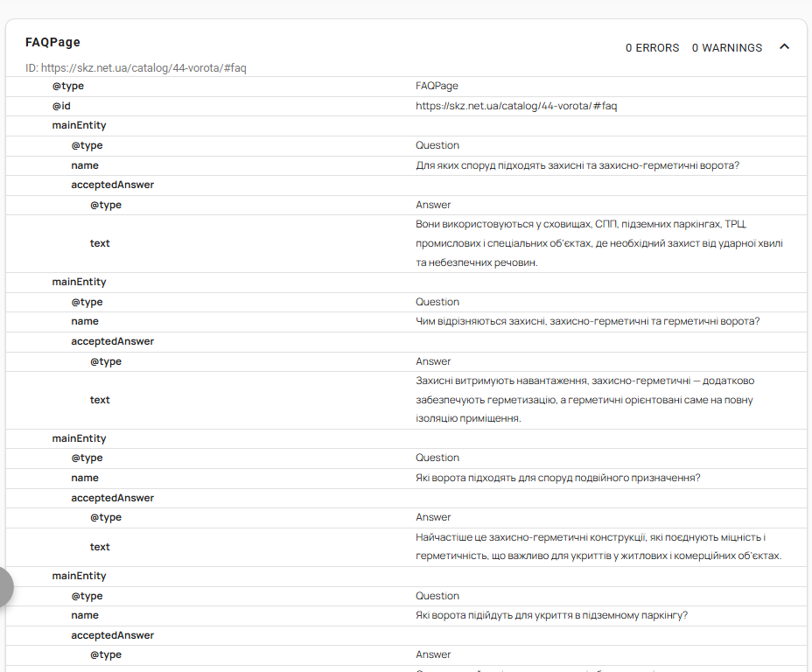This screenshot has width=812, height=672.
Task: Click the third acceptedAnswer row
Action: [407, 498]
